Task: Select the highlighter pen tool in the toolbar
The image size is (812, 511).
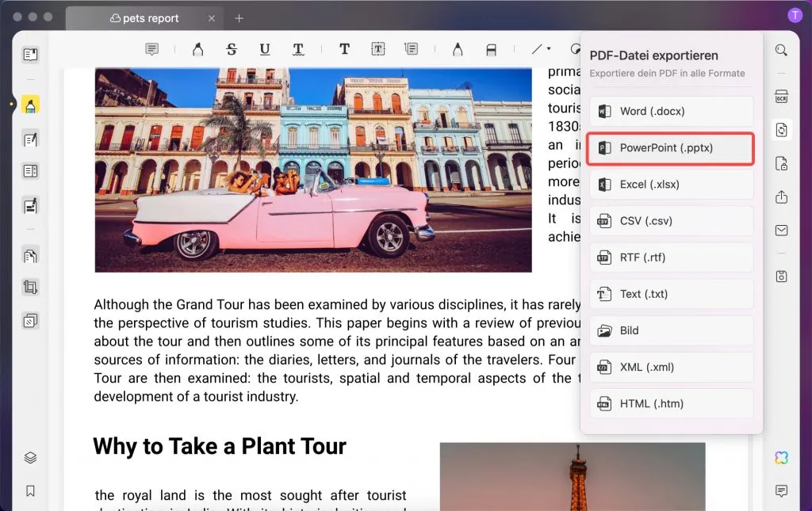Action: click(x=199, y=49)
